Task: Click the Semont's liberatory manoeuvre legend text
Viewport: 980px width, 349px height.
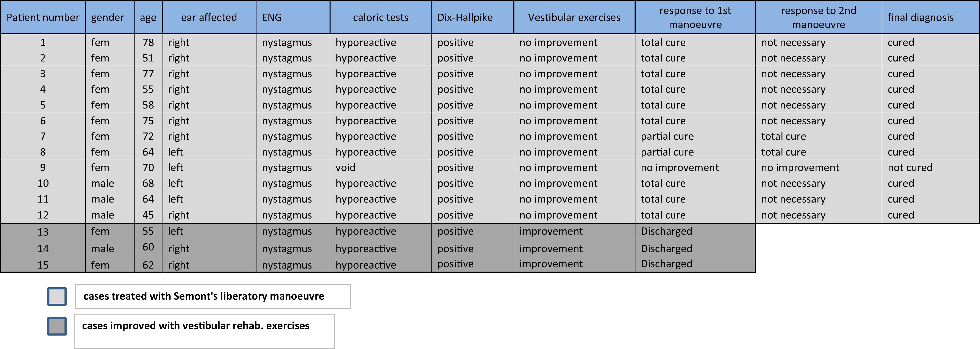Action: tap(204, 297)
